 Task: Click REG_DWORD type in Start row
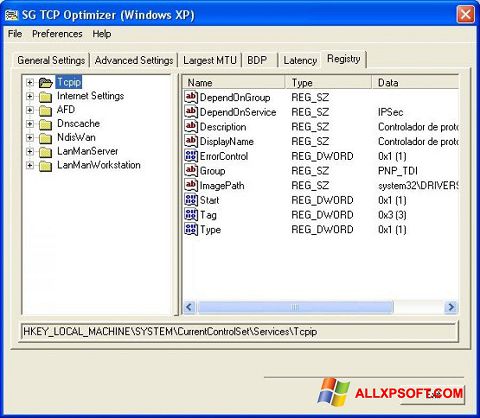[322, 200]
